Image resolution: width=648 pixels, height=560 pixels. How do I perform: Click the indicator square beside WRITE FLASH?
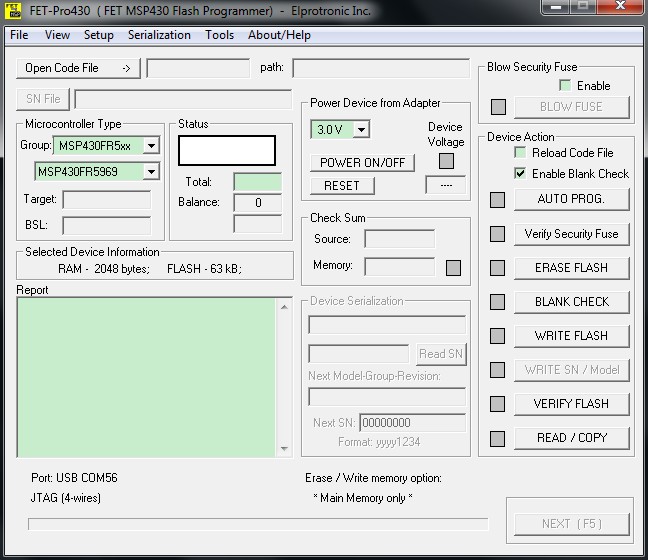click(497, 336)
